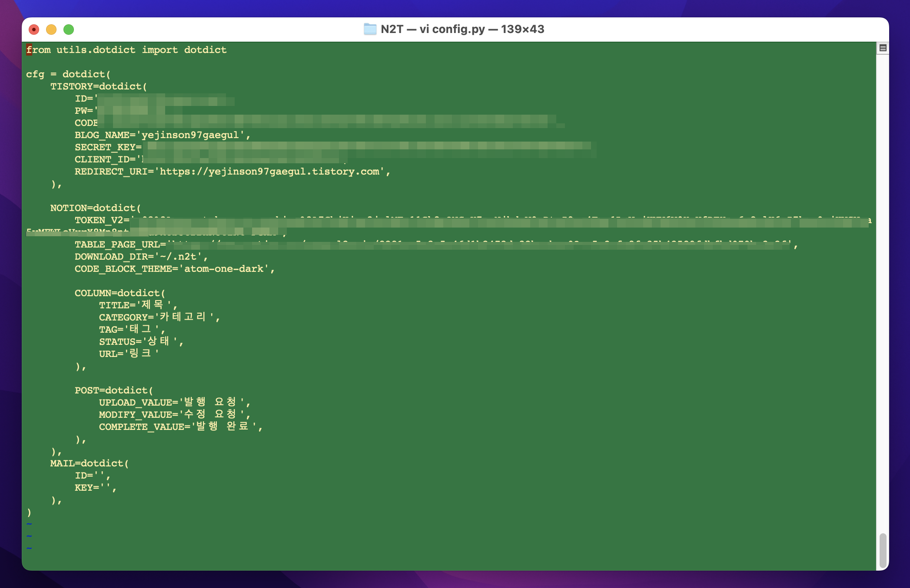910x588 pixels.
Task: Click the CODE label under TISTORY
Action: tap(86, 123)
